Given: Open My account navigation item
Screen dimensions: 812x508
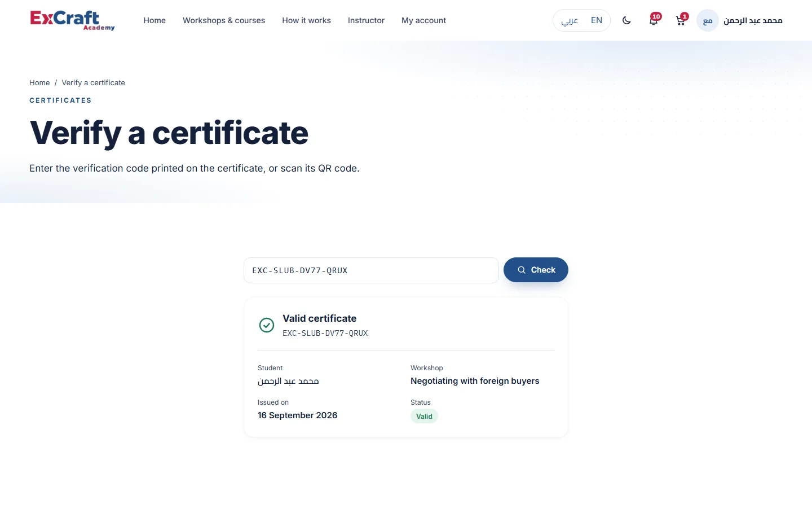Looking at the screenshot, I should tap(423, 20).
